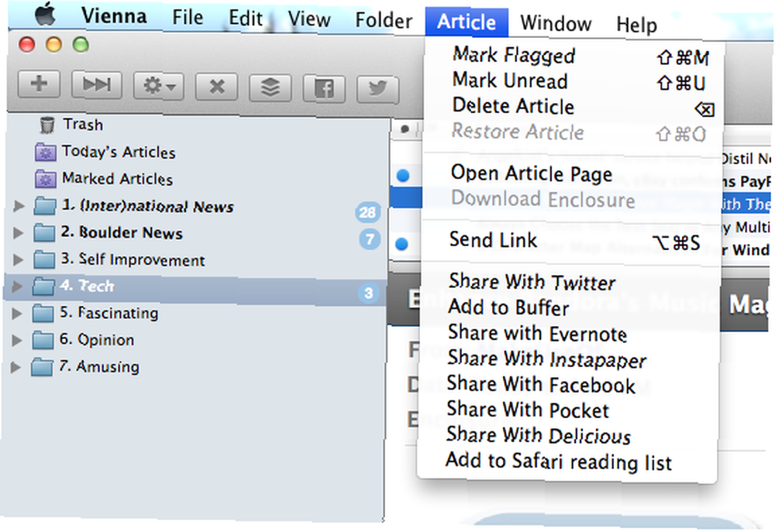775x532 pixels.
Task: Select Marked Articles in sidebar
Action: coord(196,179)
